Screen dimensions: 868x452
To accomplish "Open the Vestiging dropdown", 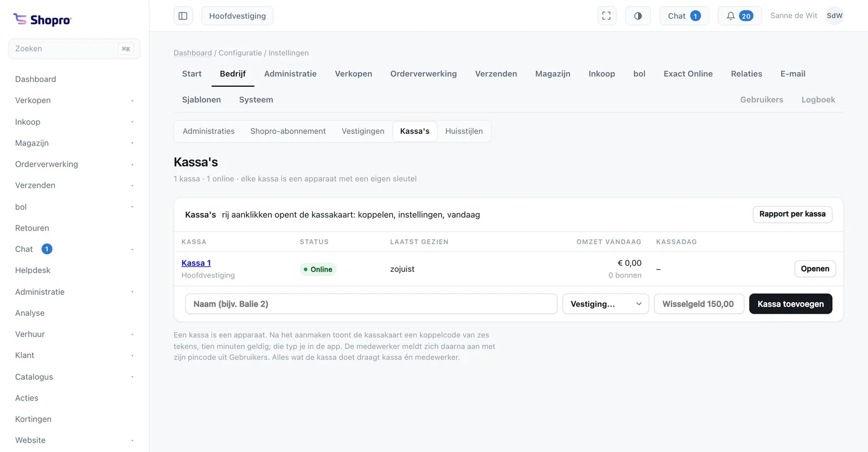I will [605, 304].
